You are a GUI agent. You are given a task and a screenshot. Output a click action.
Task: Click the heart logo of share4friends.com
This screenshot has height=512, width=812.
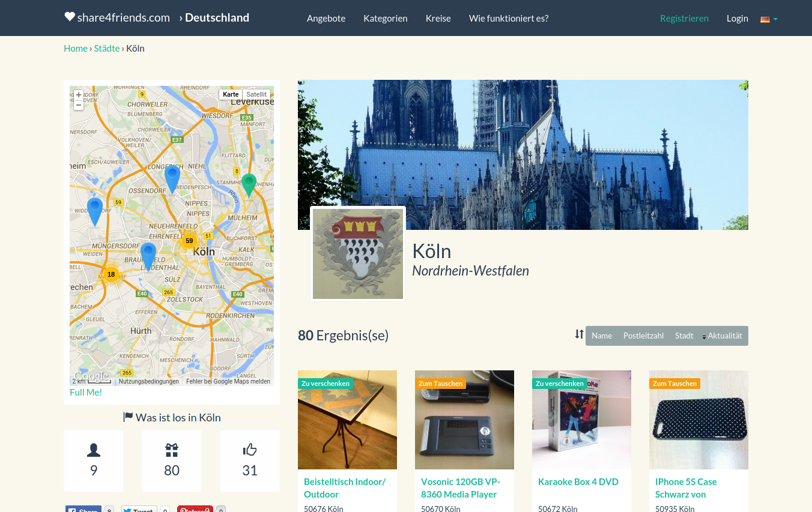70,17
